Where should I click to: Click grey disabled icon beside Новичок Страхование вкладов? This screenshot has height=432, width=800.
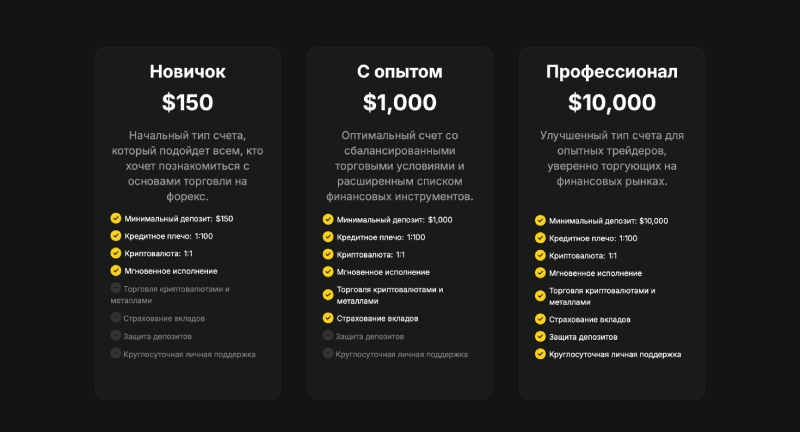pos(116,318)
